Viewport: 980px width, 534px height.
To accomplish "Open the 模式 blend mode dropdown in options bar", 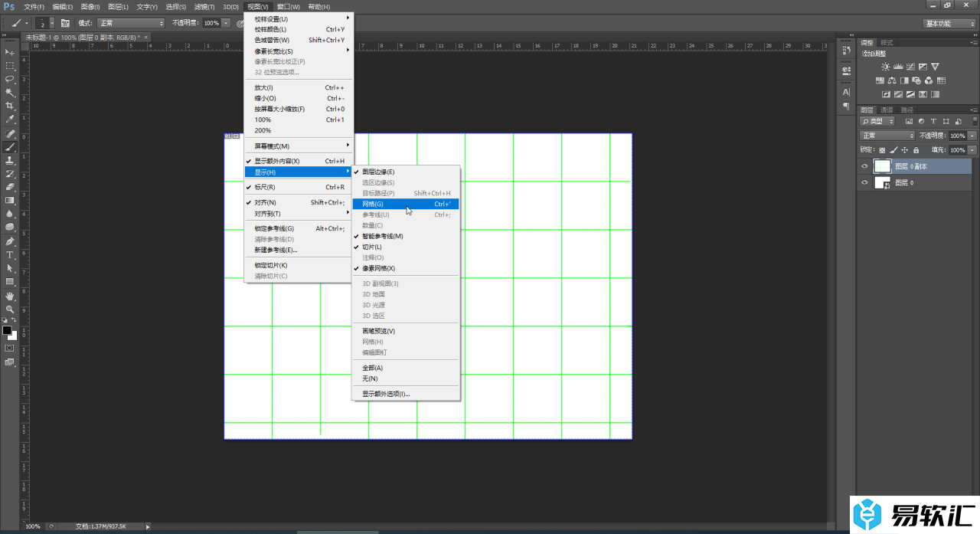I will pyautogui.click(x=131, y=23).
